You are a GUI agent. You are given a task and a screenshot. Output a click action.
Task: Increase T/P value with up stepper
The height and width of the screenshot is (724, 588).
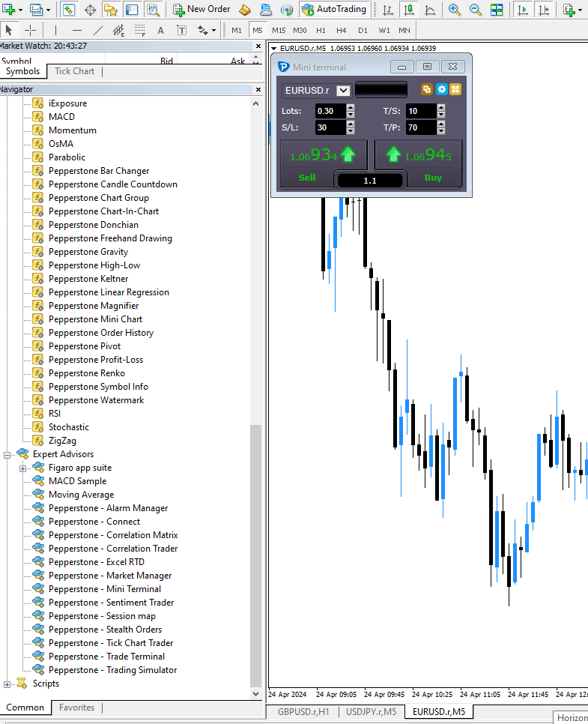[x=441, y=124]
